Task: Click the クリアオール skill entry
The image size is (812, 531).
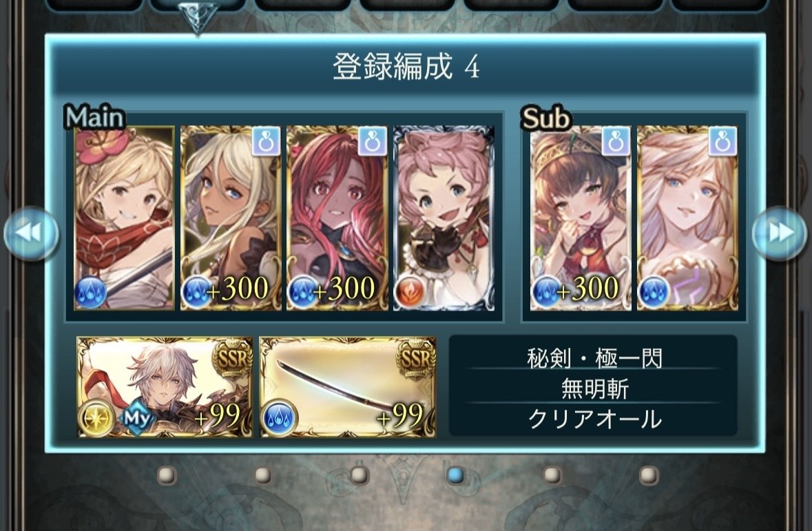Action: click(594, 419)
